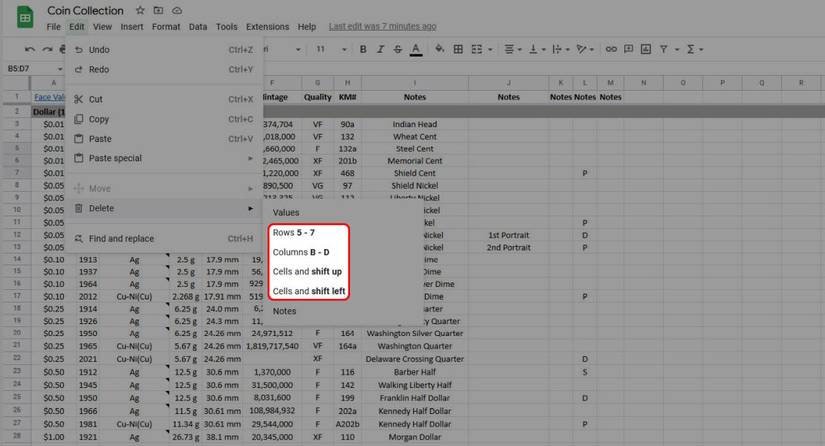Viewport: 825px width, 446px height.
Task: Insert a link with the chain icon
Action: [x=611, y=49]
